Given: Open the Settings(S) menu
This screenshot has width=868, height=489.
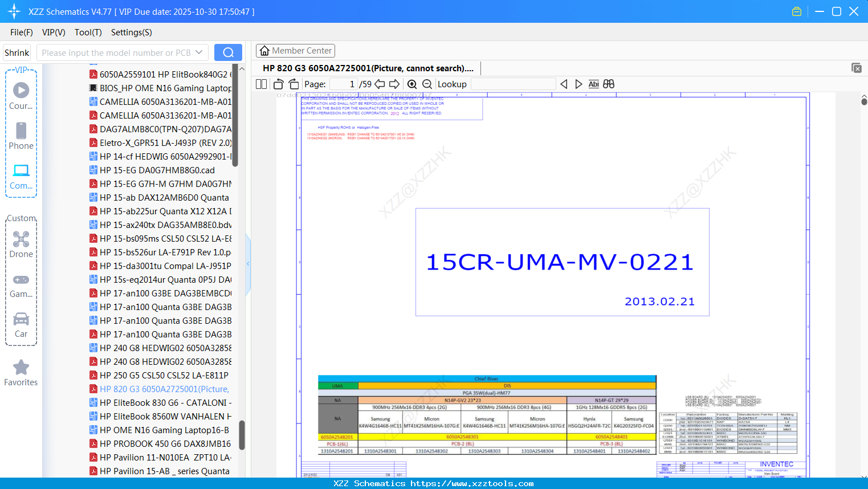Looking at the screenshot, I should coord(132,32).
